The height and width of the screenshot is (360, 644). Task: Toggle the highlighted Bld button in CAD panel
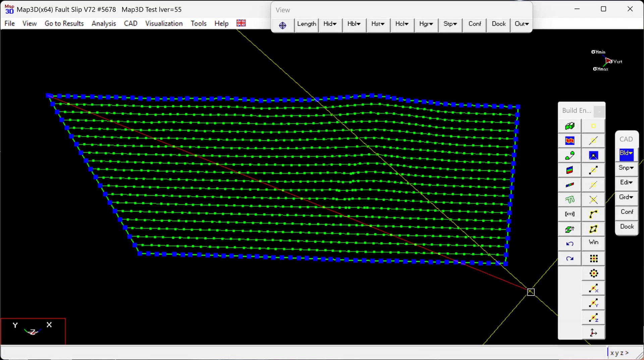click(x=626, y=153)
